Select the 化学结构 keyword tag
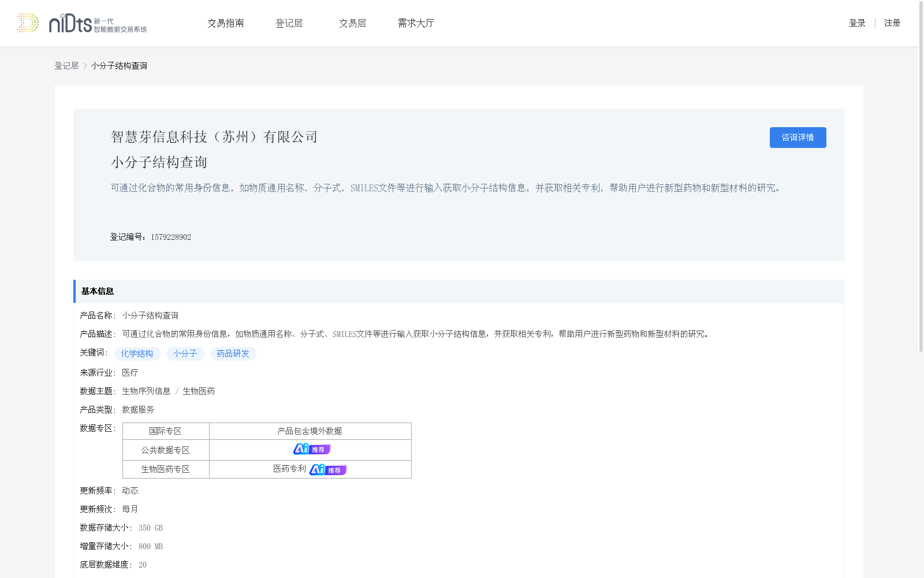Screen dimensions: 924x578 click(137, 354)
